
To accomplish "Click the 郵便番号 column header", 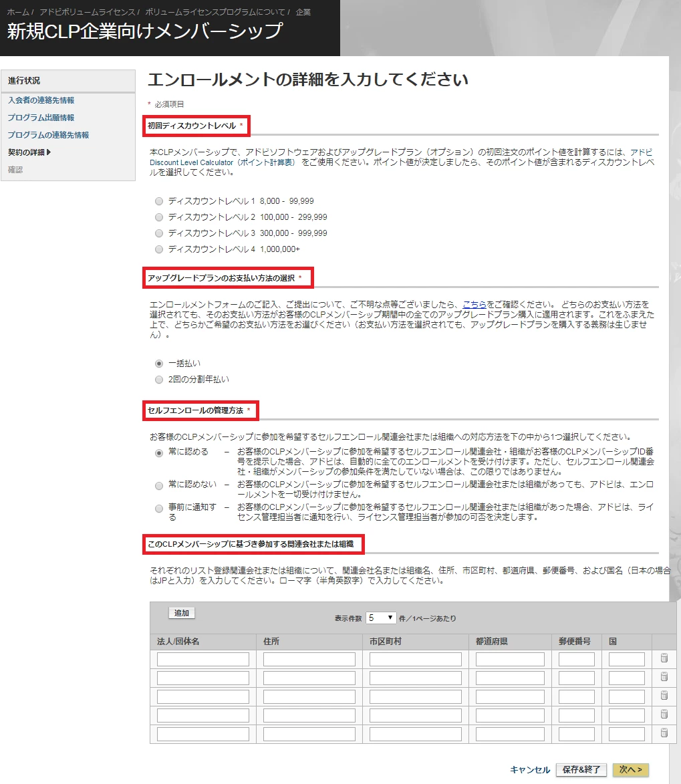I will point(575,642).
